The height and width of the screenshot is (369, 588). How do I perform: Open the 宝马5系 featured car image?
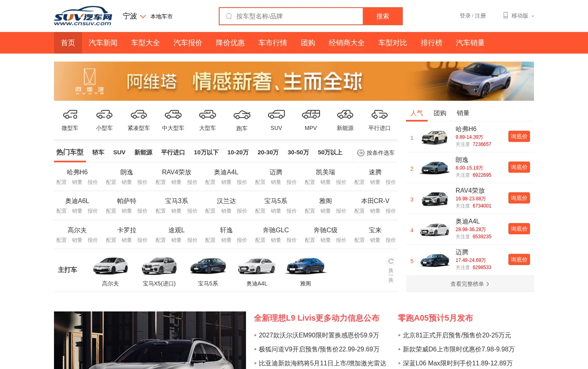(x=208, y=266)
